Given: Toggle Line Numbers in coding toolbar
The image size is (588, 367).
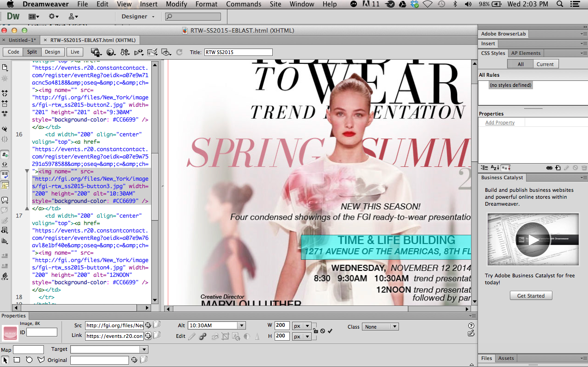Looking at the screenshot, I should pos(5,154).
